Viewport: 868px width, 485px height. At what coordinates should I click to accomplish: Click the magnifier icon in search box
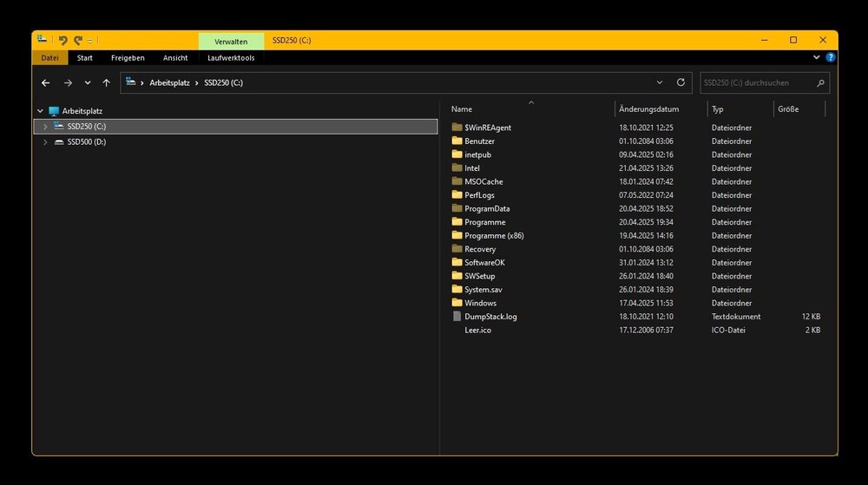click(x=820, y=83)
